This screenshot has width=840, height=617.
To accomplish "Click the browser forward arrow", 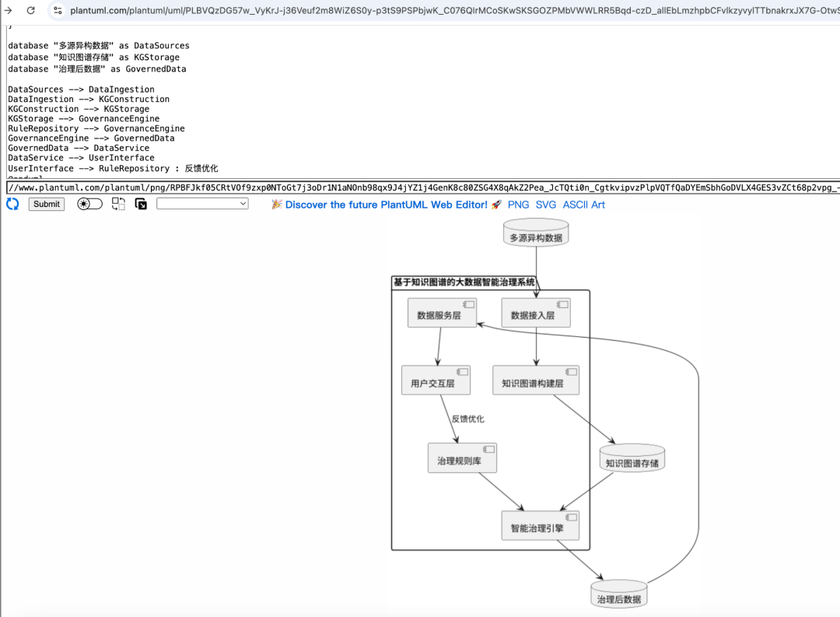I will coord(8,10).
